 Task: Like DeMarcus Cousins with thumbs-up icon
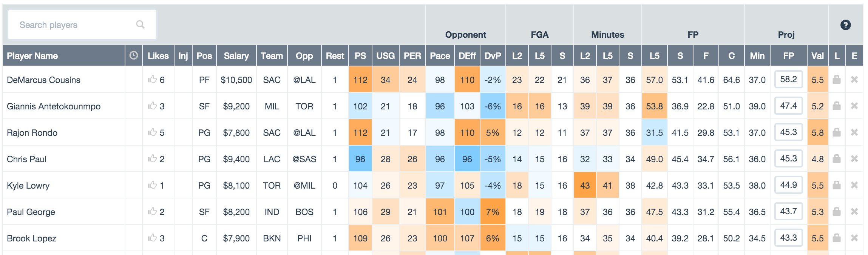(152, 80)
